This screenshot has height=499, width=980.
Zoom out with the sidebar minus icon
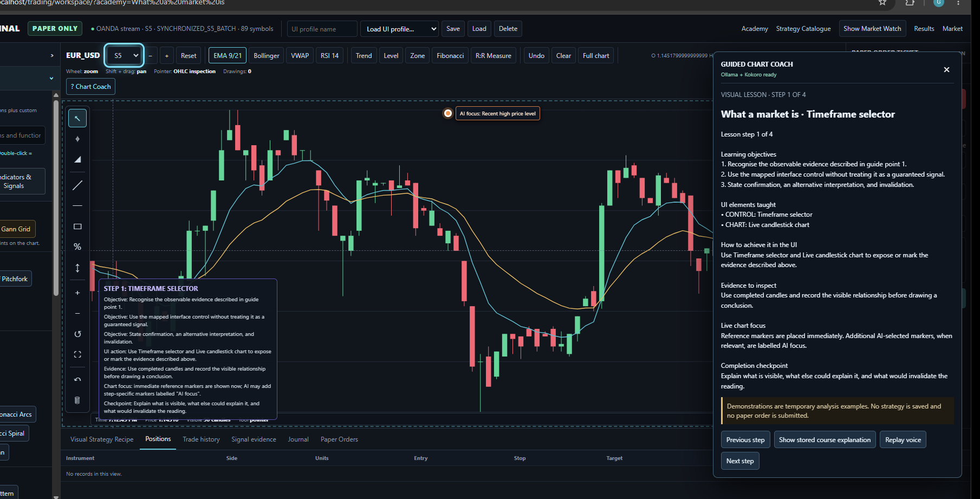click(x=77, y=313)
